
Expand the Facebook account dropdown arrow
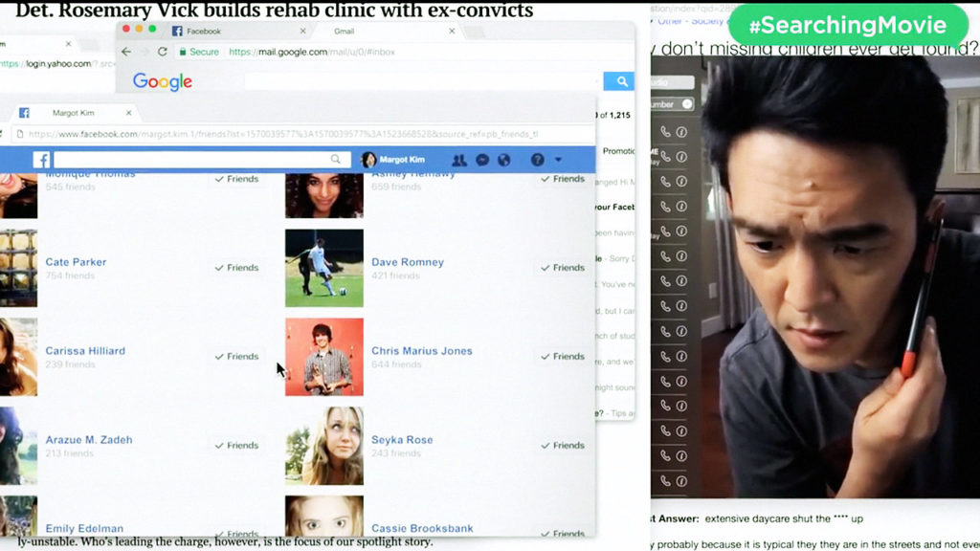[x=559, y=160]
